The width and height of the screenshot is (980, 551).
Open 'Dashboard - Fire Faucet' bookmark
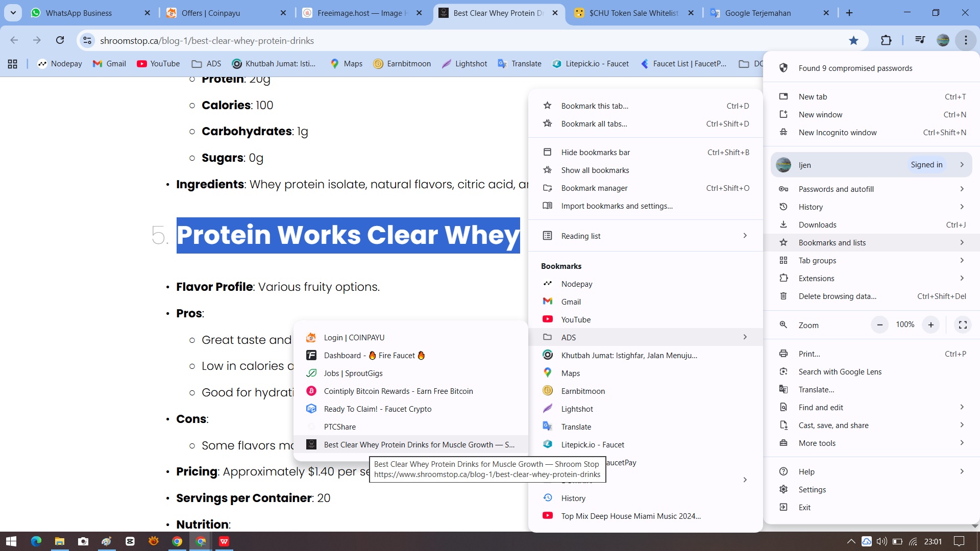pyautogui.click(x=411, y=355)
